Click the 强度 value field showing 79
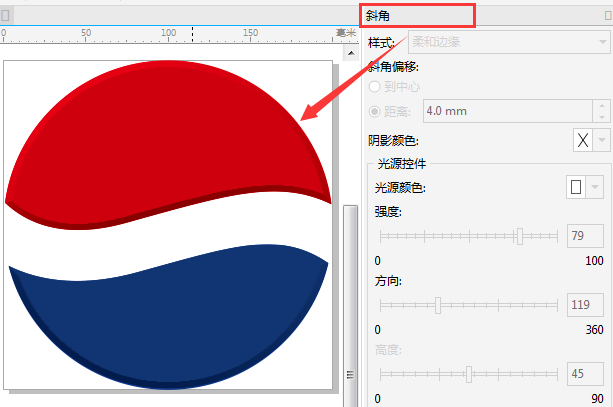Image resolution: width=613 pixels, height=407 pixels. pos(585,236)
